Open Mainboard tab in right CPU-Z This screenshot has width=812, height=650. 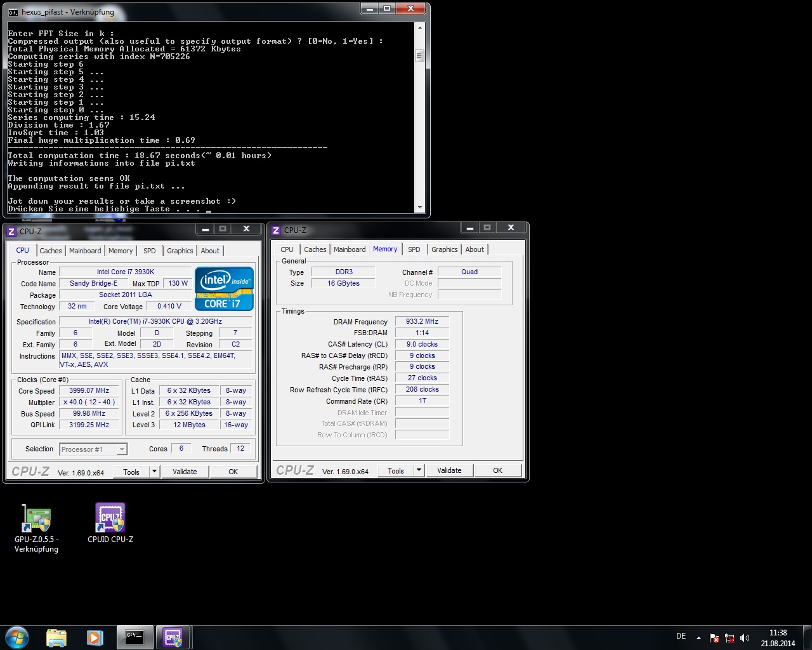(x=350, y=249)
